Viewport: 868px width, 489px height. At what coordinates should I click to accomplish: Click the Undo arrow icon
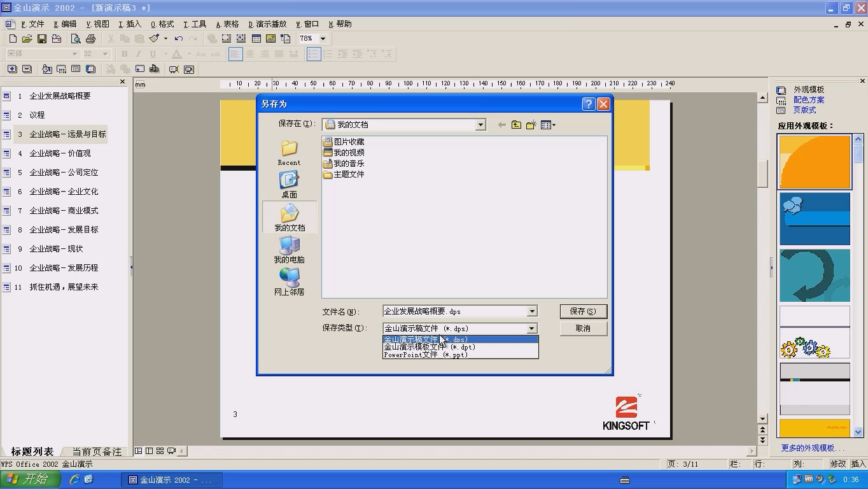click(179, 39)
